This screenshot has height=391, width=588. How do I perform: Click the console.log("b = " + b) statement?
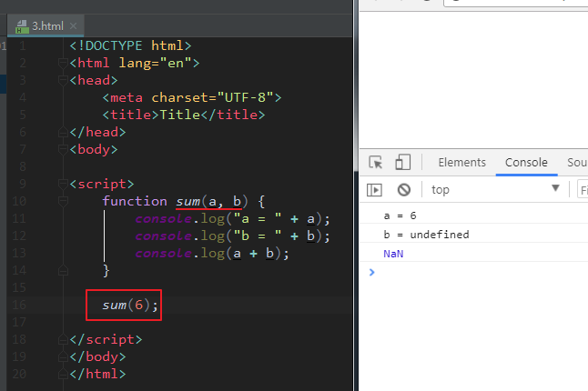[x=232, y=236]
